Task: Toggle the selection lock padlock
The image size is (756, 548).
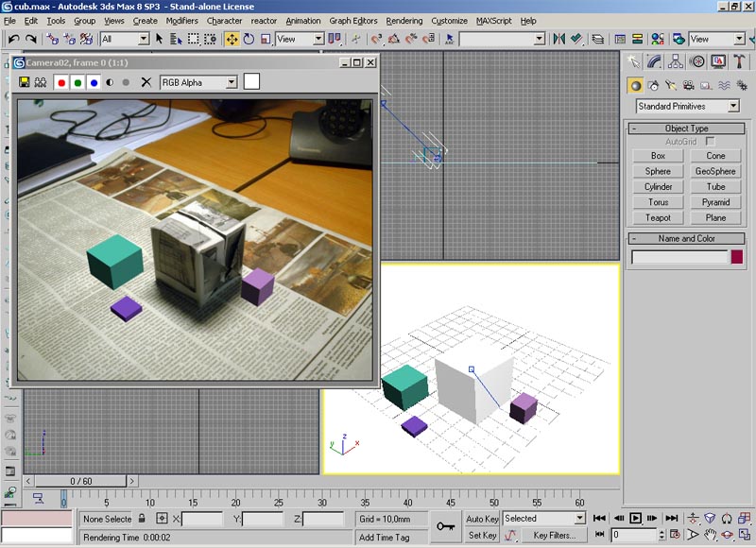Action: point(142,519)
